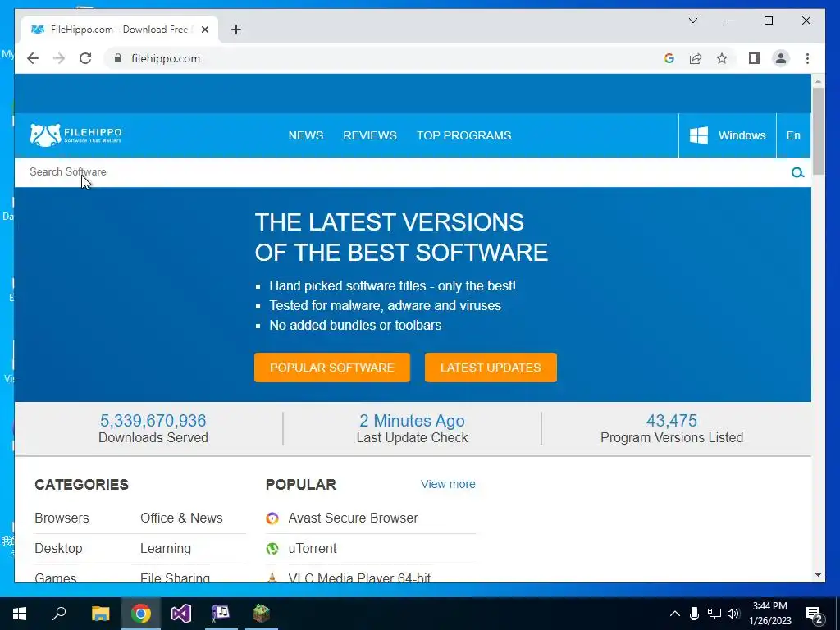Click the page vertical scrollbar thumb

[818, 130]
